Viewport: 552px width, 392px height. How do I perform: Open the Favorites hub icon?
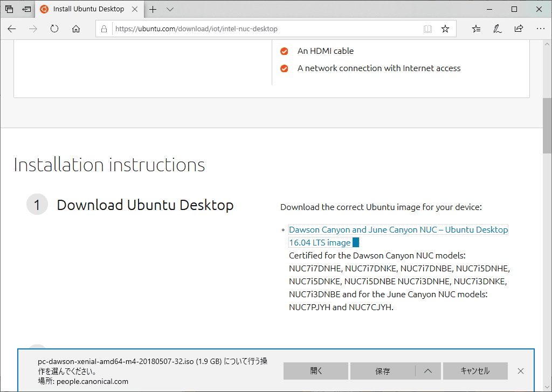coord(476,29)
